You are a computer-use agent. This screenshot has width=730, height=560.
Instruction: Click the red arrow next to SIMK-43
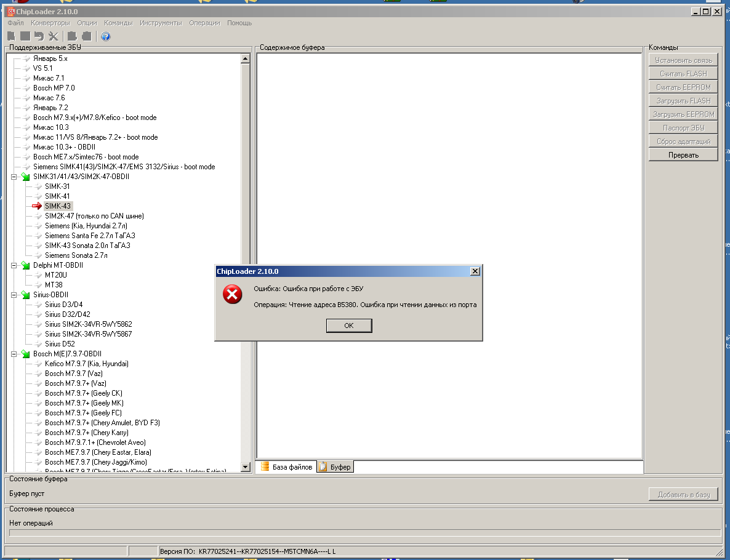(x=37, y=206)
